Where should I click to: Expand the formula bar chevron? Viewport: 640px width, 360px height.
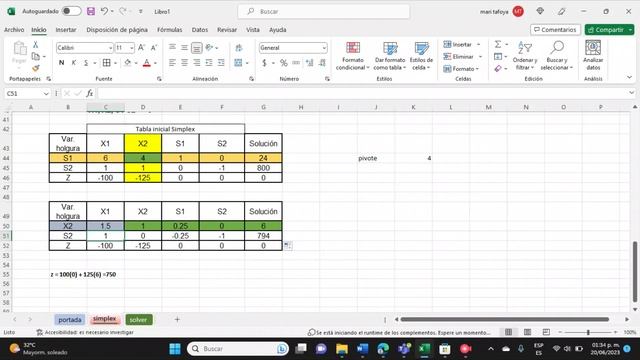631,93
